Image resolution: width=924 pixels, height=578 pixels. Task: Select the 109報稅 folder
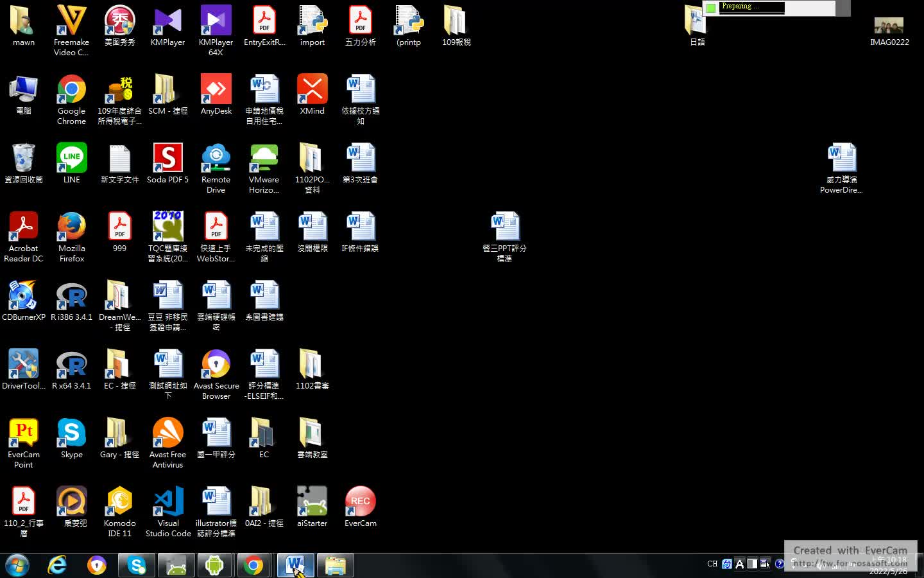pos(456,25)
